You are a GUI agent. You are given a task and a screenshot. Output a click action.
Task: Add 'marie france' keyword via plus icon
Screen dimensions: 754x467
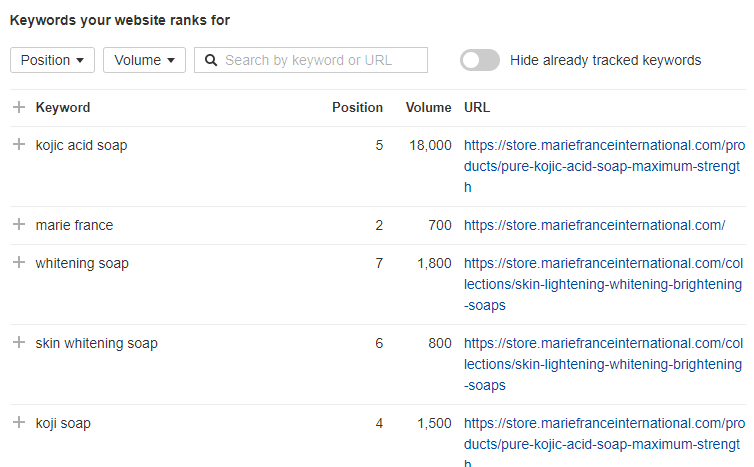tap(18, 225)
